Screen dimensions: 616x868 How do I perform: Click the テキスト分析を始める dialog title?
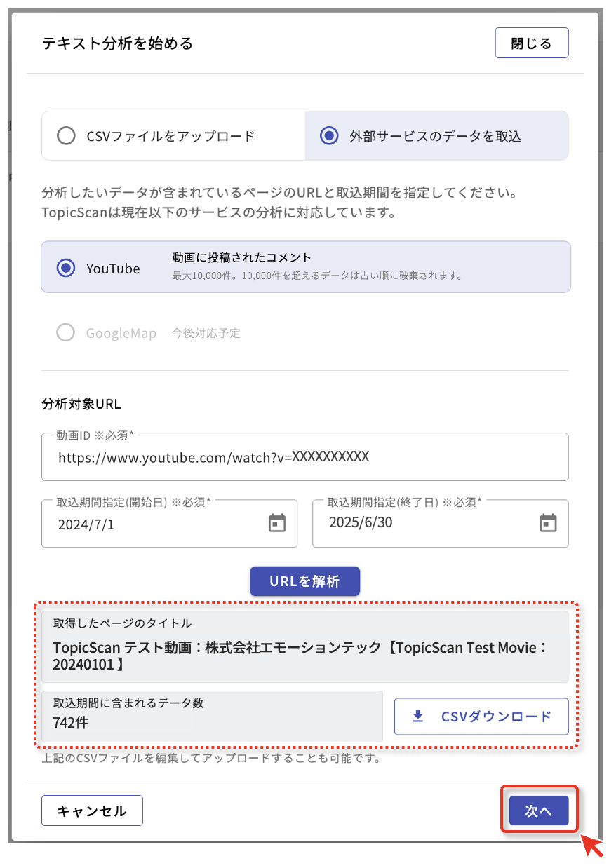click(x=117, y=43)
